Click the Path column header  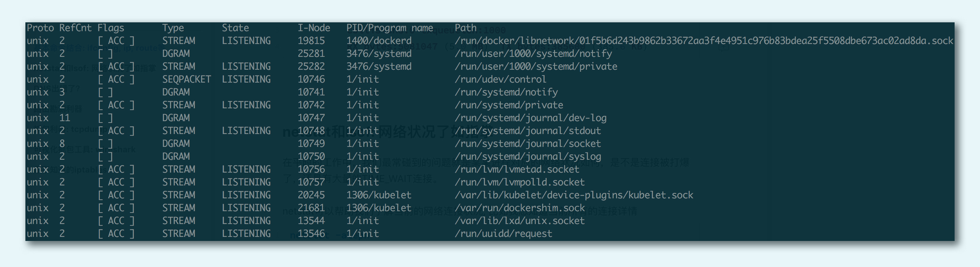(465, 28)
